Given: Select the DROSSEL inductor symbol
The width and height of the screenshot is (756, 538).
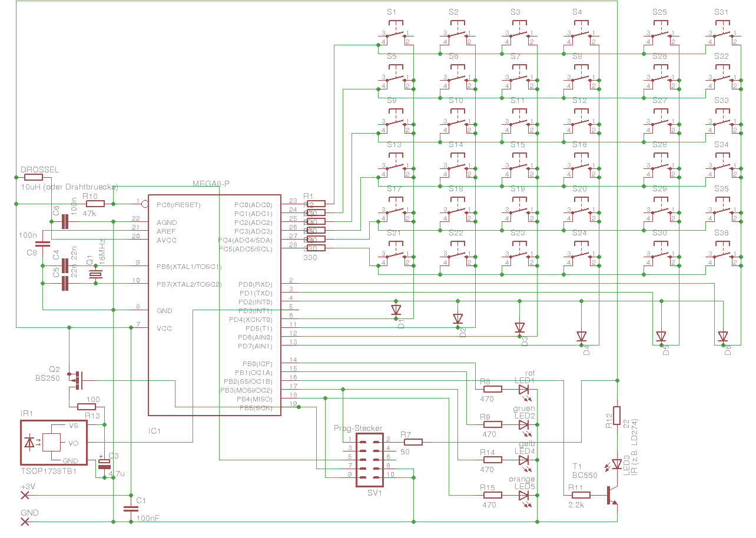Looking at the screenshot, I should click(33, 177).
